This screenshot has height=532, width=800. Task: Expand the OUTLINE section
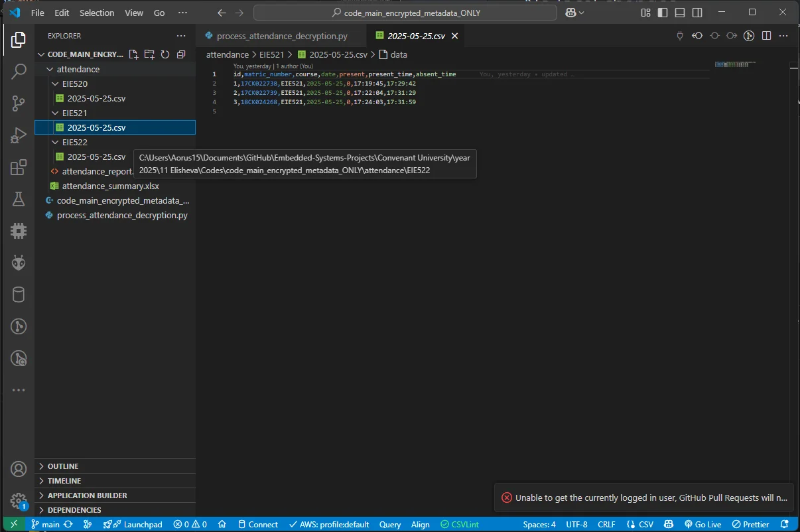click(63, 466)
